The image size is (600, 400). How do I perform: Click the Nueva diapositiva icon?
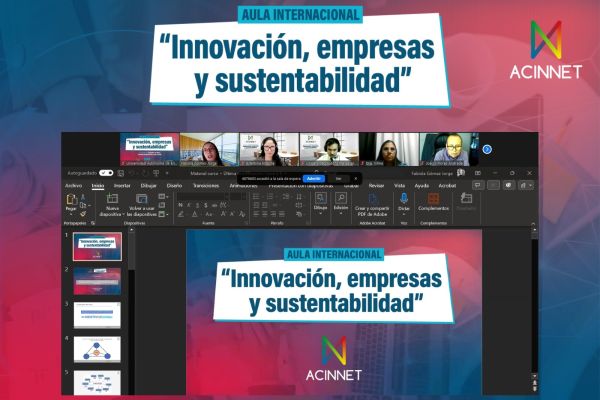pyautogui.click(x=112, y=200)
